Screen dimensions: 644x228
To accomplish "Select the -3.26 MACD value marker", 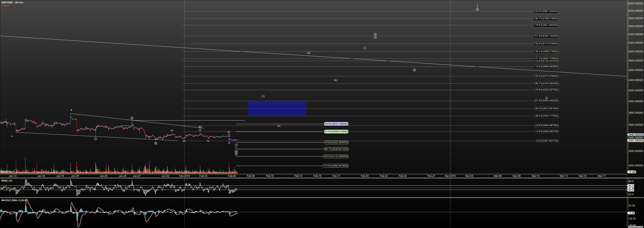I will (x=631, y=213).
